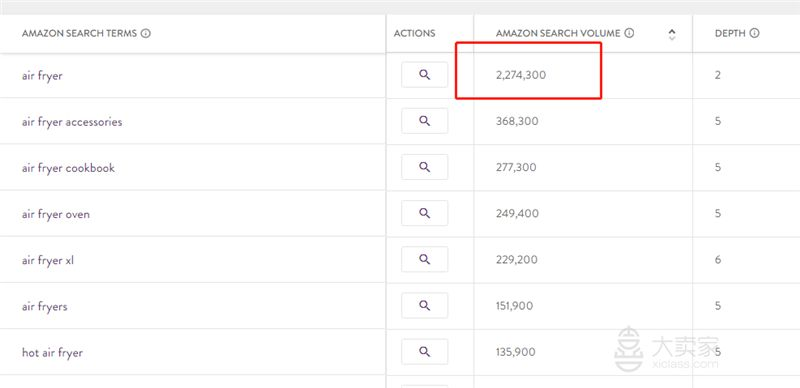Click depth value 2 for air fryer
The width and height of the screenshot is (800, 388).
(x=718, y=75)
